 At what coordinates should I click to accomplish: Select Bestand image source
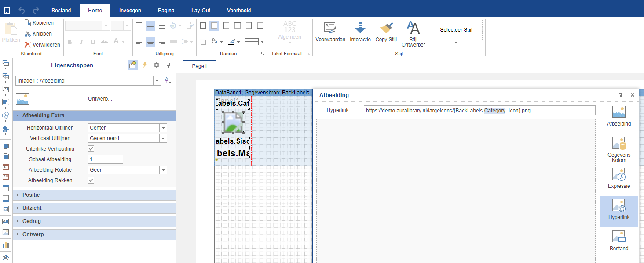point(618,241)
